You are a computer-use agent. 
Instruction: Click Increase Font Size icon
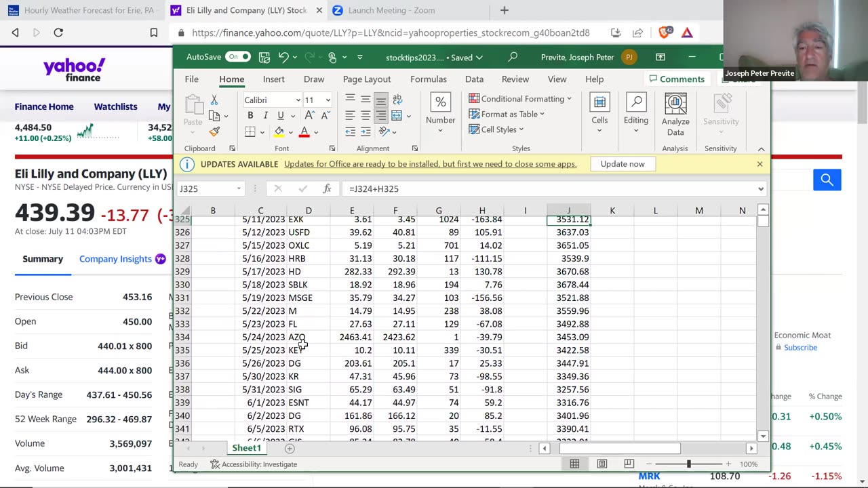coord(309,116)
